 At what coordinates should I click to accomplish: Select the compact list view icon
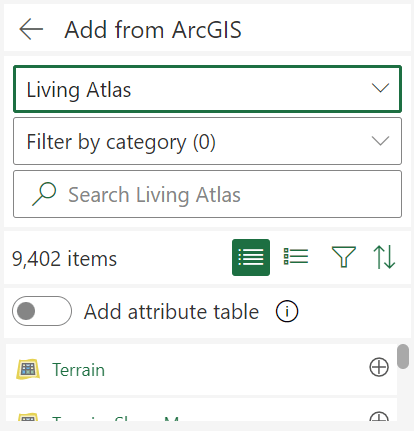[x=251, y=257]
